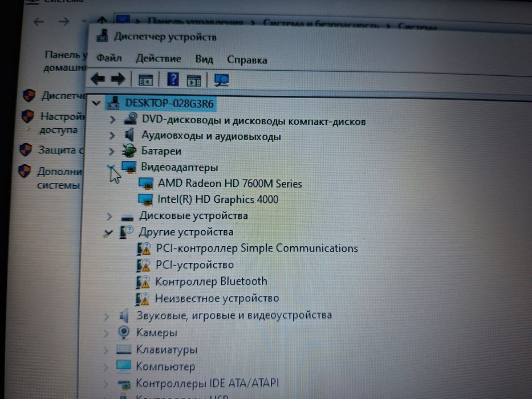This screenshot has height=399, width=532.
Task: Click the DVD drive category icon
Action: click(x=131, y=119)
